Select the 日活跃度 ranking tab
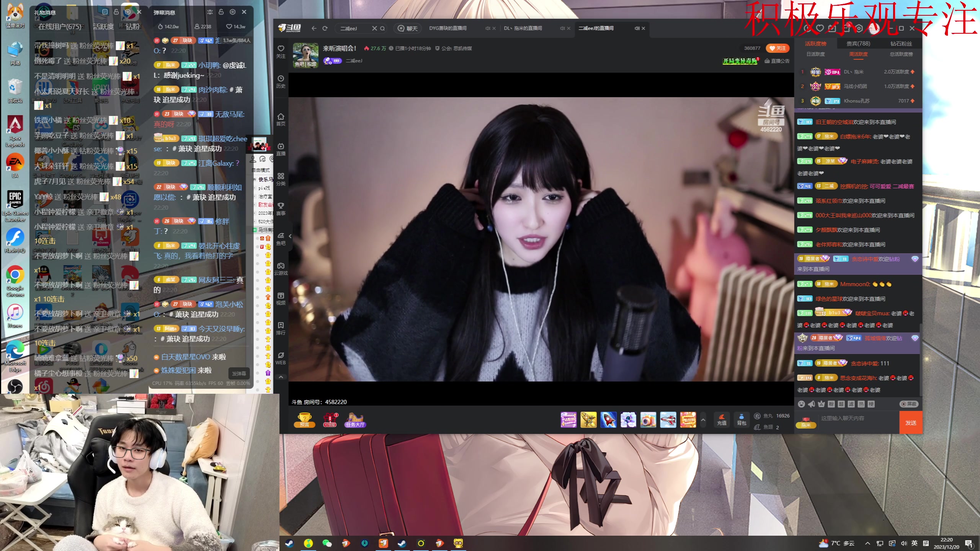The image size is (980, 551). pos(815,54)
